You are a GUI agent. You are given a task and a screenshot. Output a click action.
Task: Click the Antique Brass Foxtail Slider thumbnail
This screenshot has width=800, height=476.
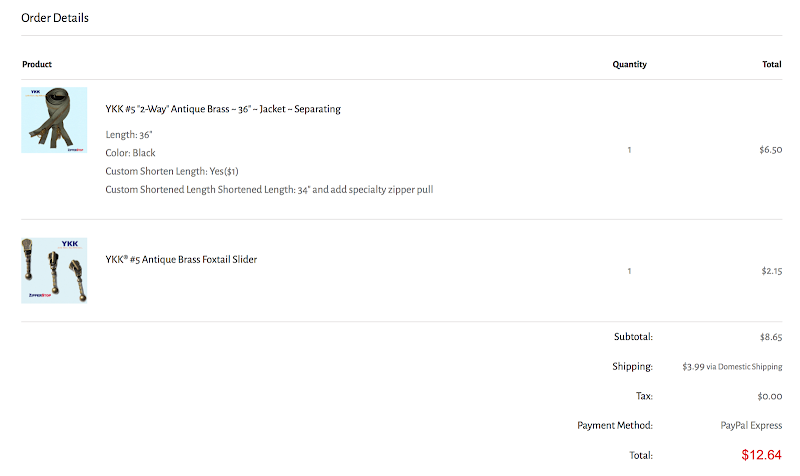coord(54,270)
